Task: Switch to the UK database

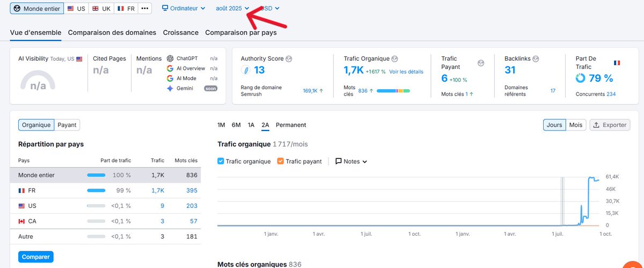Action: tap(101, 9)
